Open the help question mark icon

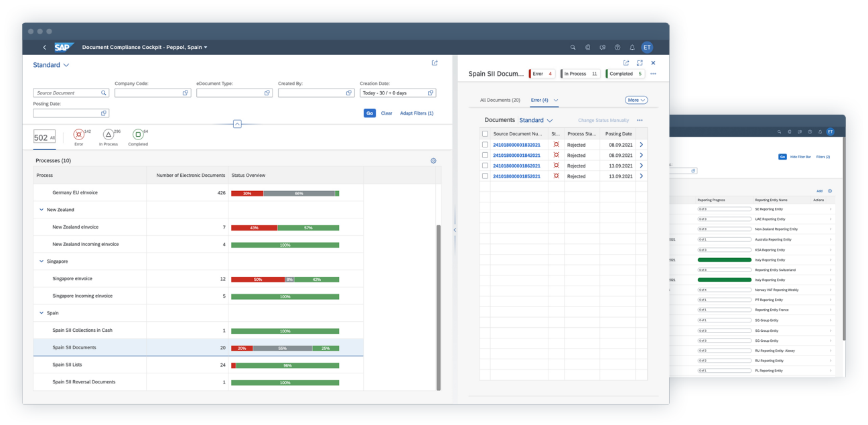click(x=617, y=48)
